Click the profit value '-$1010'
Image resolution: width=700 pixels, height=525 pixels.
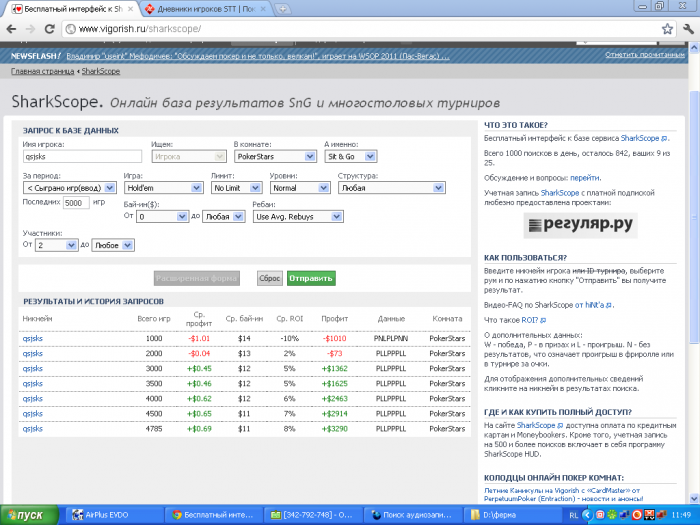pos(334,338)
